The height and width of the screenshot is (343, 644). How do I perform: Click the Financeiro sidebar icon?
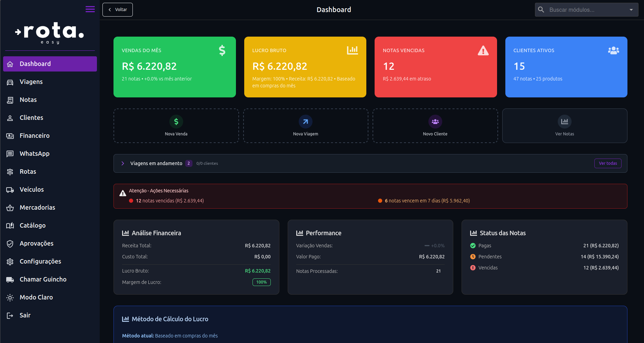click(10, 135)
